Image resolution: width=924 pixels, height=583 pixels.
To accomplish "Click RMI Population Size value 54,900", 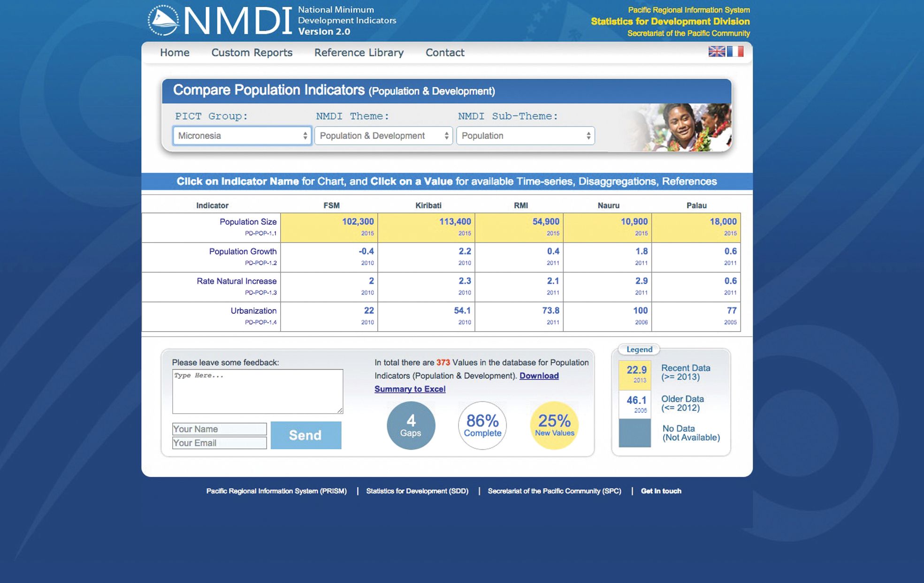I will [x=537, y=223].
